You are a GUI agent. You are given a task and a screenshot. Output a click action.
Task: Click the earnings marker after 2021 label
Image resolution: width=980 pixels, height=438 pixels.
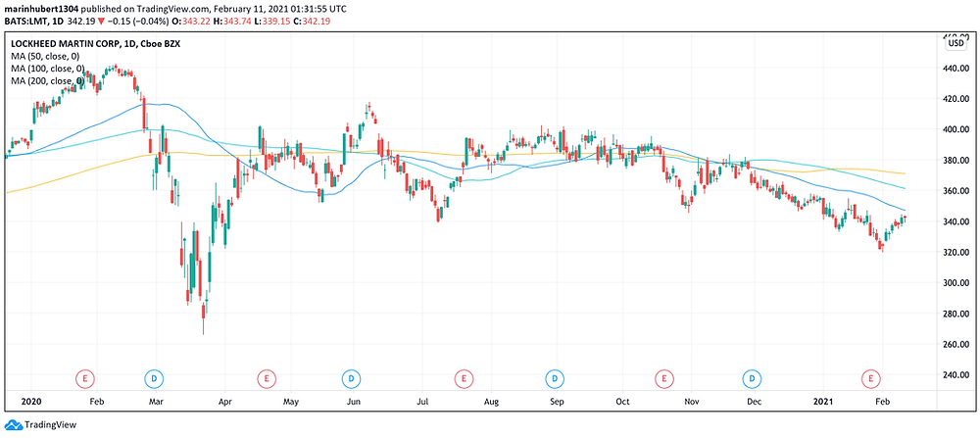(x=869, y=378)
